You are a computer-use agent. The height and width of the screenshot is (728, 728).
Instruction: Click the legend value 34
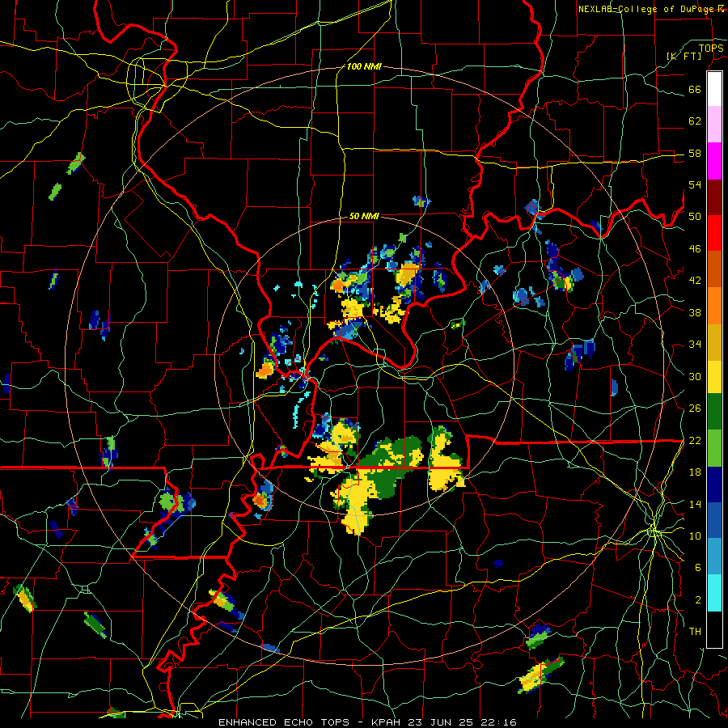click(695, 345)
